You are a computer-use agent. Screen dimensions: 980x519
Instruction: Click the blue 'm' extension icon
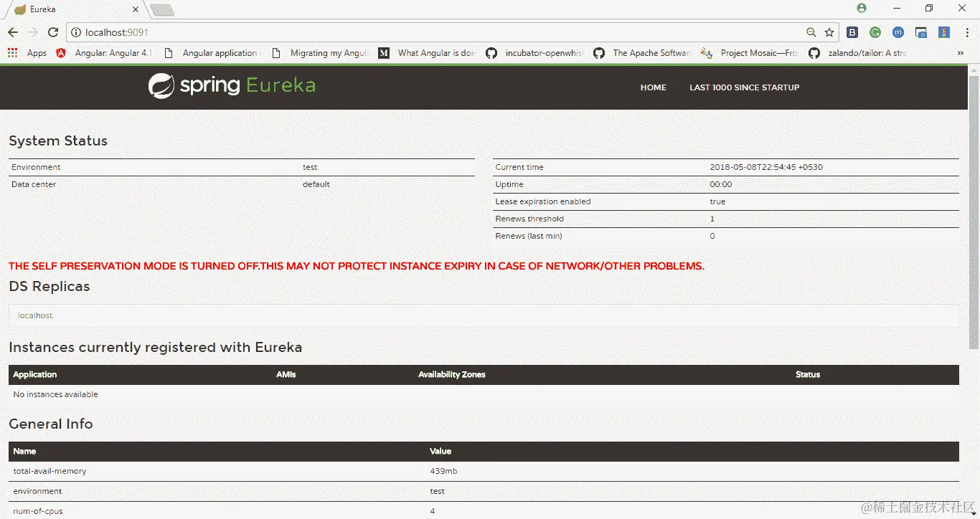click(898, 32)
